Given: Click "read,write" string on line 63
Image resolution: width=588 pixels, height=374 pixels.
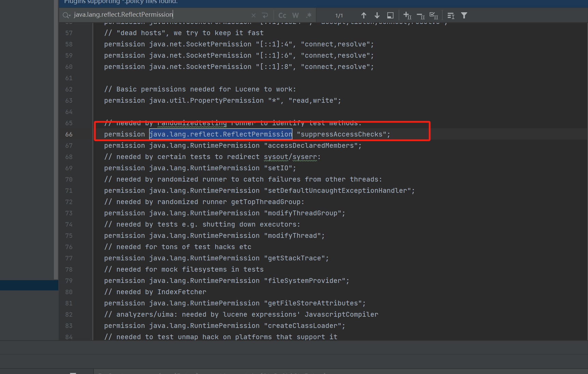Looking at the screenshot, I should click(313, 101).
